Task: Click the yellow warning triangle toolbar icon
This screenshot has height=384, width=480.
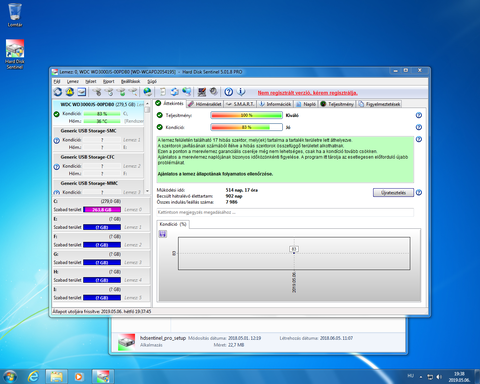Action: (70, 92)
